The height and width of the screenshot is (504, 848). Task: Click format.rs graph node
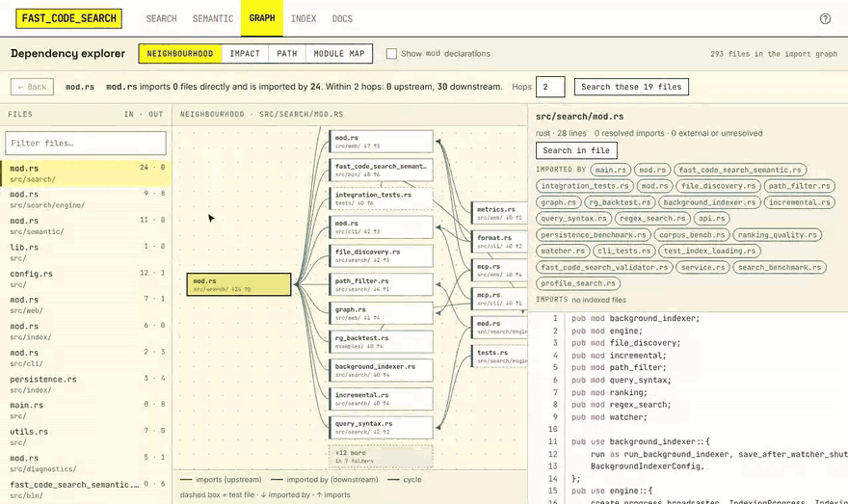point(499,242)
